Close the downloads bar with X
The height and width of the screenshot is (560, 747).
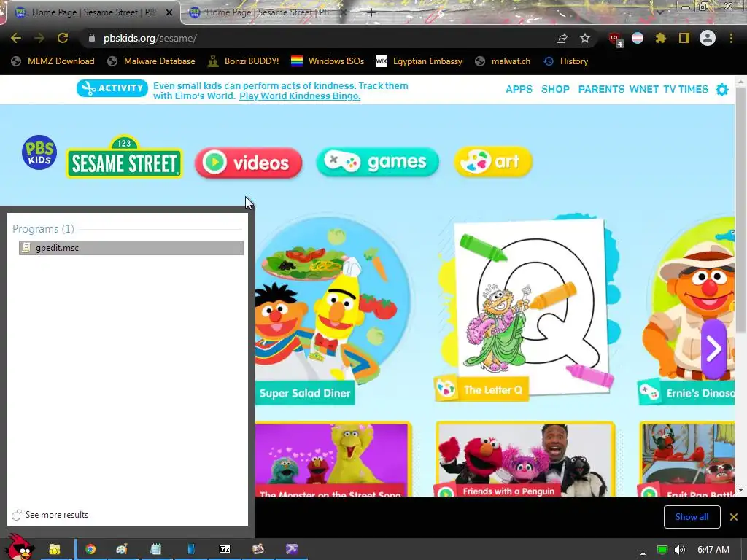(734, 517)
